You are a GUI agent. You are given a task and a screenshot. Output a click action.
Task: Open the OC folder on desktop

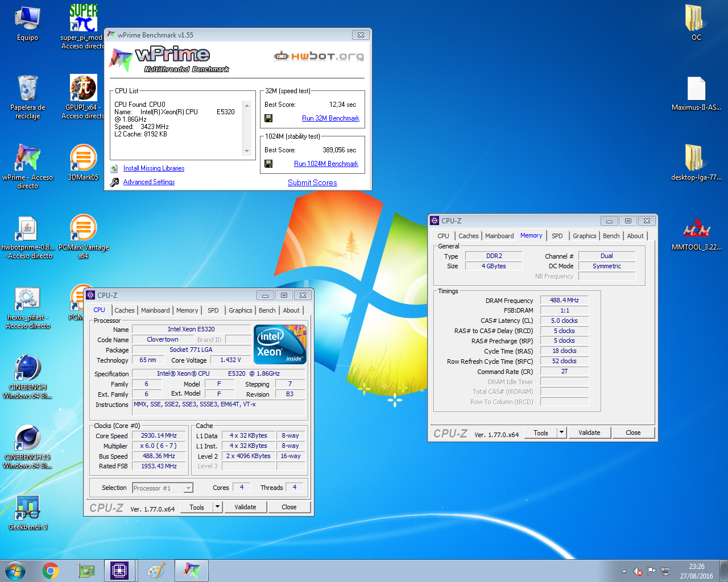[696, 23]
